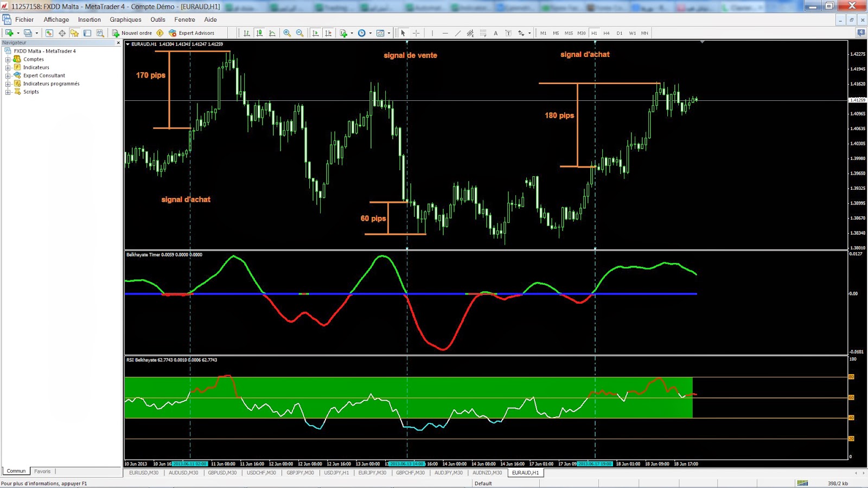Select the Fibonacci retracement tool
This screenshot has height=488, width=868.
click(x=483, y=33)
